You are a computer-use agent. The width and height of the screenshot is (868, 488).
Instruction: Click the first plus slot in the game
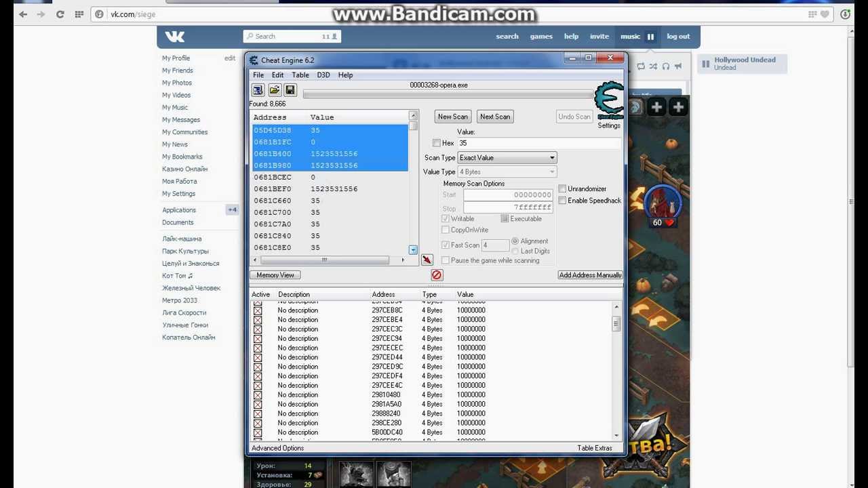pos(656,106)
